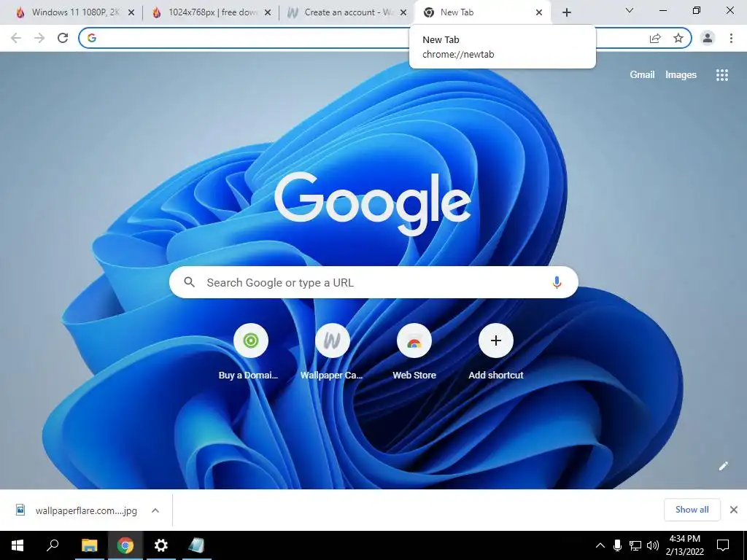The width and height of the screenshot is (747, 560).
Task: Open a new tab with the plus button
Action: [566, 12]
